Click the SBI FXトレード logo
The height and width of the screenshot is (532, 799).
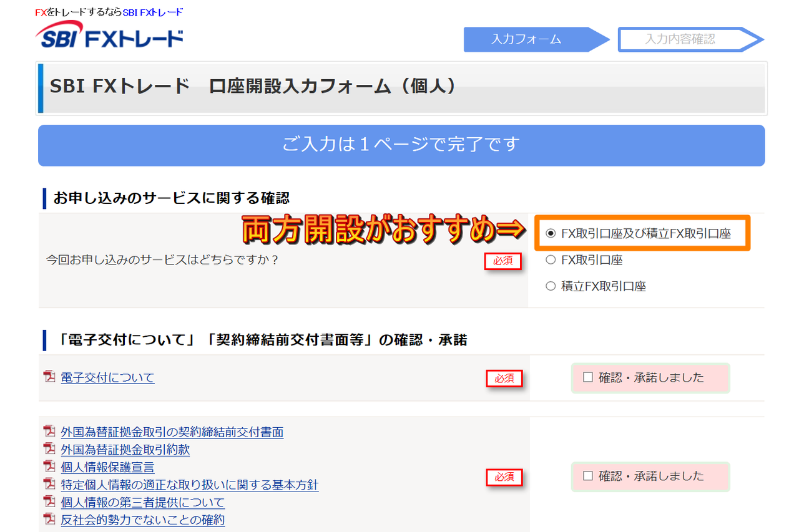pos(110,35)
